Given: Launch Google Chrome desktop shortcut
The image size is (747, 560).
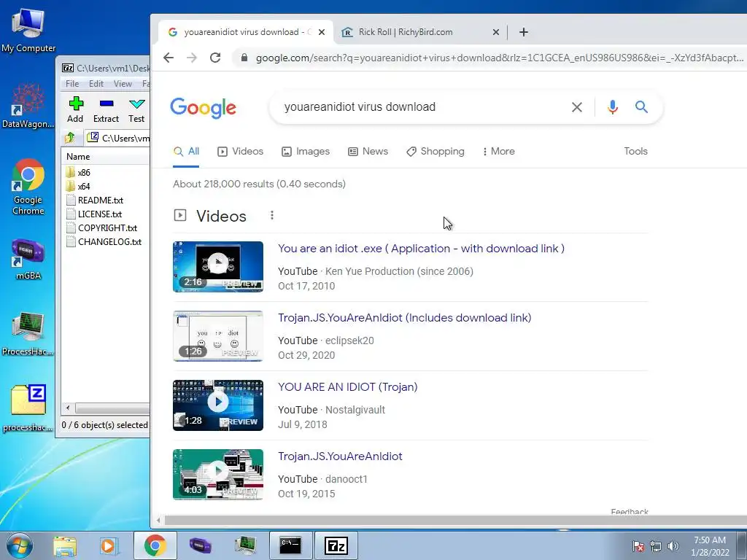Looking at the screenshot, I should [x=28, y=187].
